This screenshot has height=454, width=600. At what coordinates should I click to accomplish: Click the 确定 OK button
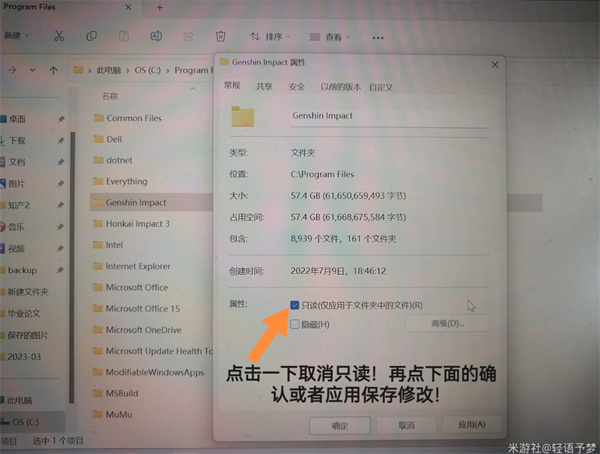pyautogui.click(x=340, y=425)
